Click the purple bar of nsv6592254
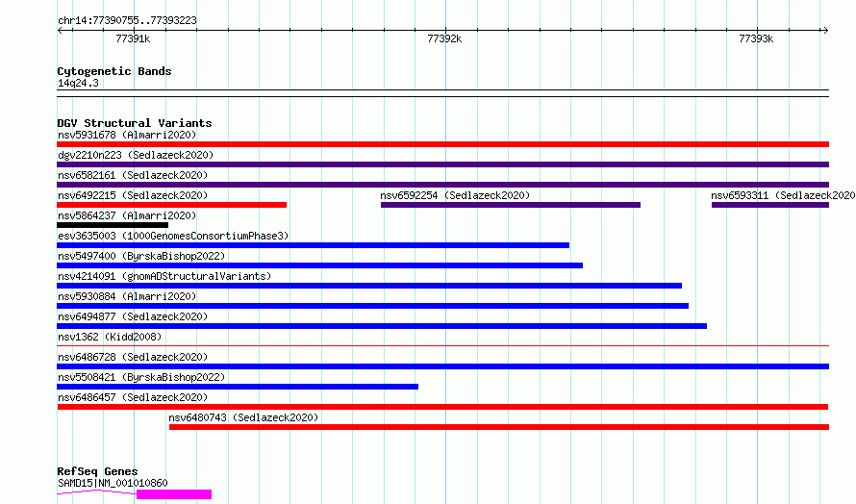Screen dimensions: 856x504 pos(511,205)
